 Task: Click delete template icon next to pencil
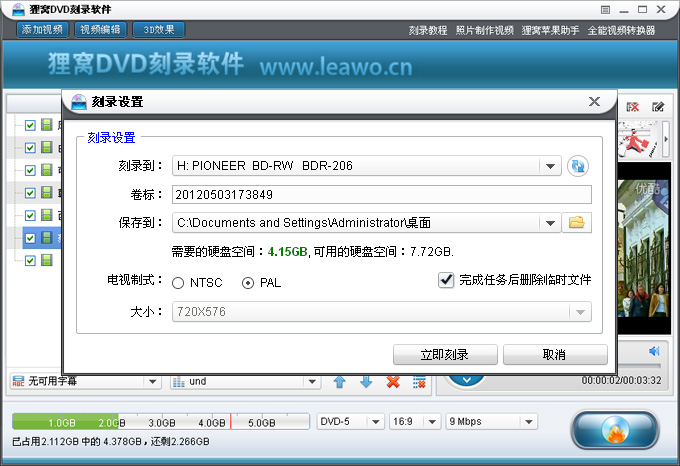633,107
